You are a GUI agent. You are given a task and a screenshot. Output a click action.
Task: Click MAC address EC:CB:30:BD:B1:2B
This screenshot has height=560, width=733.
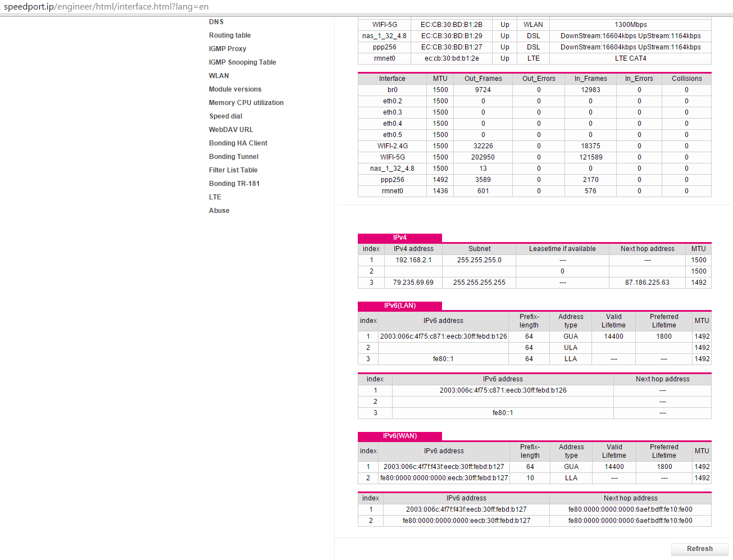tap(452, 25)
